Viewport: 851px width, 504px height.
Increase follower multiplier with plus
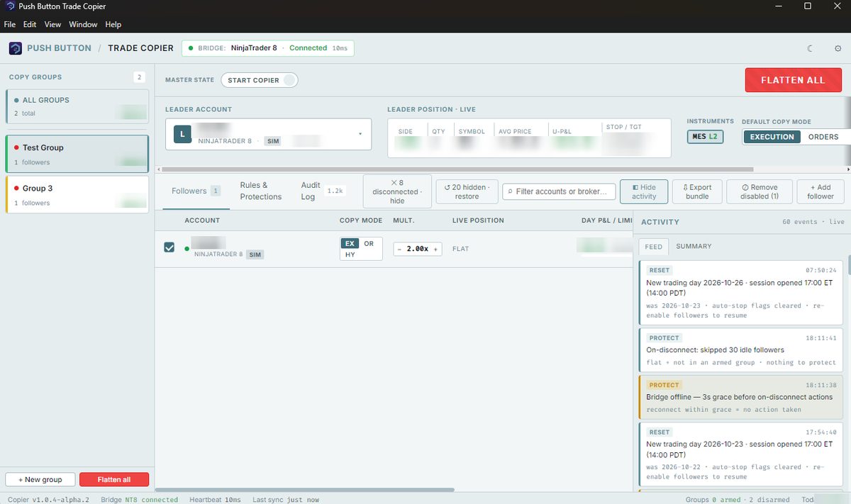point(436,249)
